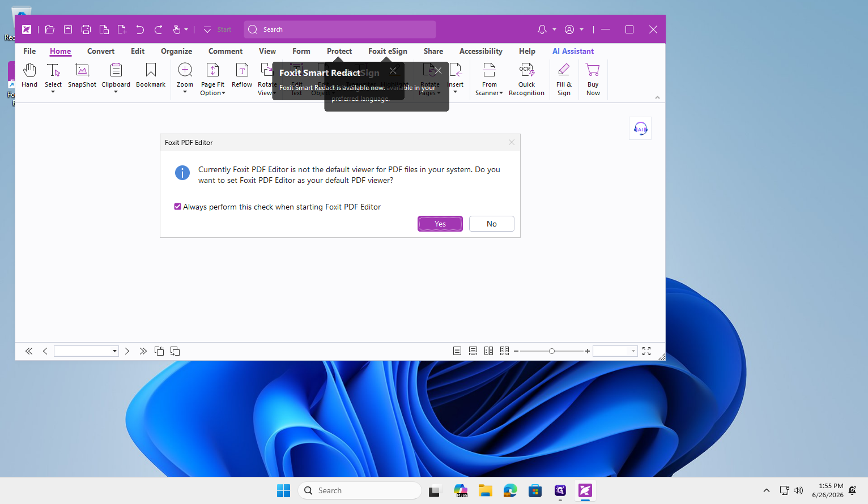
Task: Select continuous facing view layout icon
Action: [x=505, y=351]
